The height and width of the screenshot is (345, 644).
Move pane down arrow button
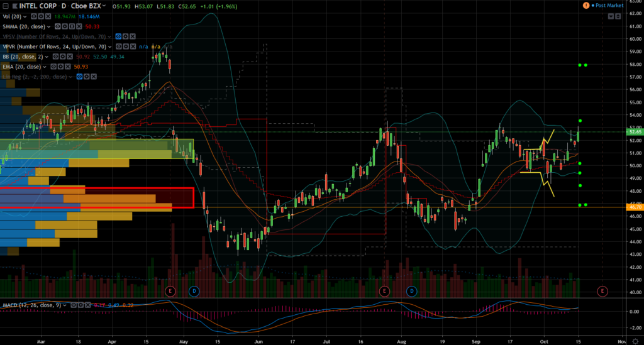[x=611, y=16]
